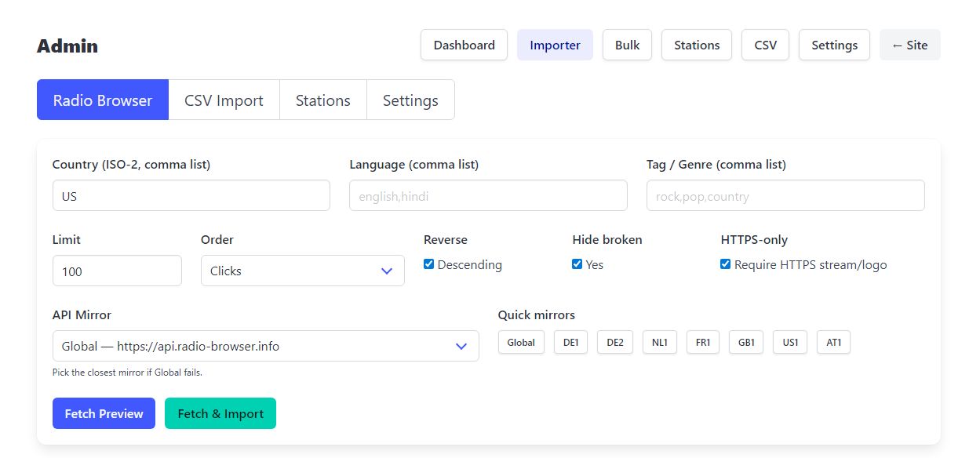Select the Radio Browser tab

tap(103, 100)
